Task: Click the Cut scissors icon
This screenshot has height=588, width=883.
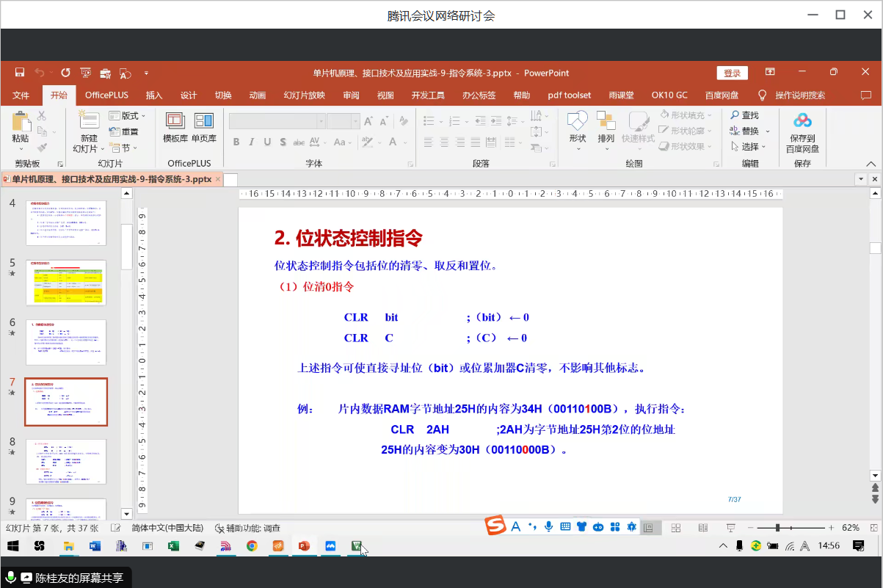Action: pos(42,115)
